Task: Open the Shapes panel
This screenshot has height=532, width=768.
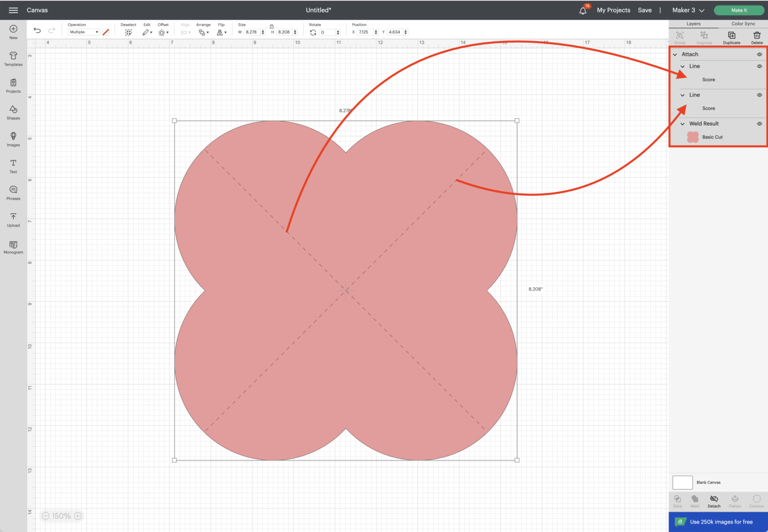Action: [13, 112]
